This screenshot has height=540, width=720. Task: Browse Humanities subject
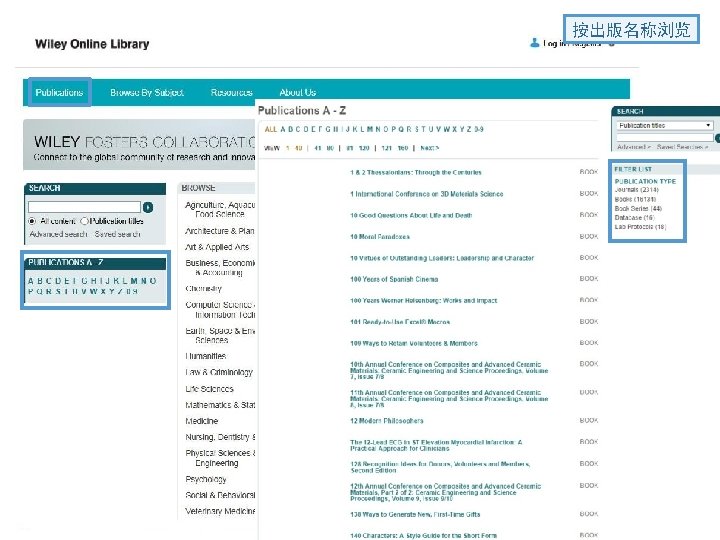click(206, 356)
